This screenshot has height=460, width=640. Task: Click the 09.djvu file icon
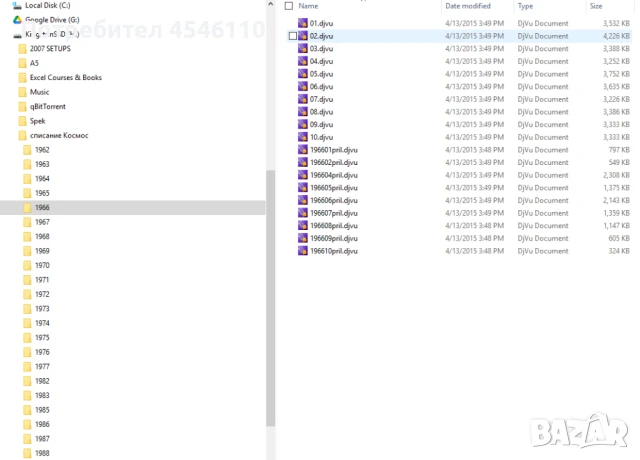click(302, 124)
